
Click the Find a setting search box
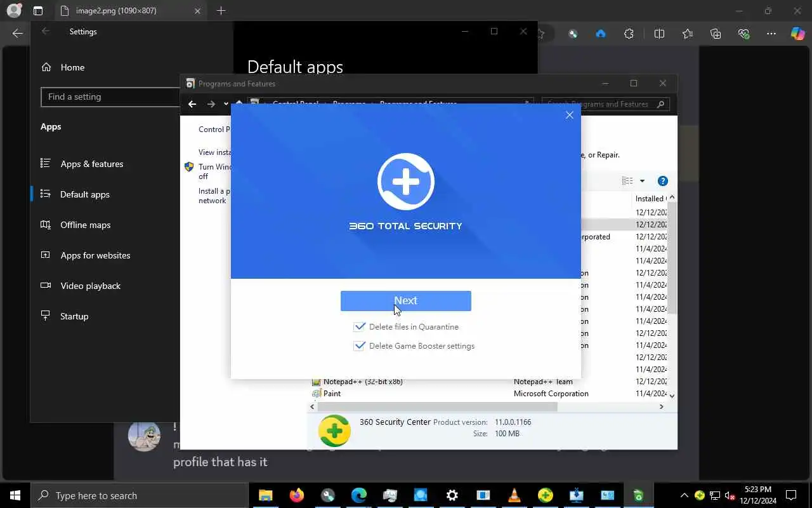(110, 97)
